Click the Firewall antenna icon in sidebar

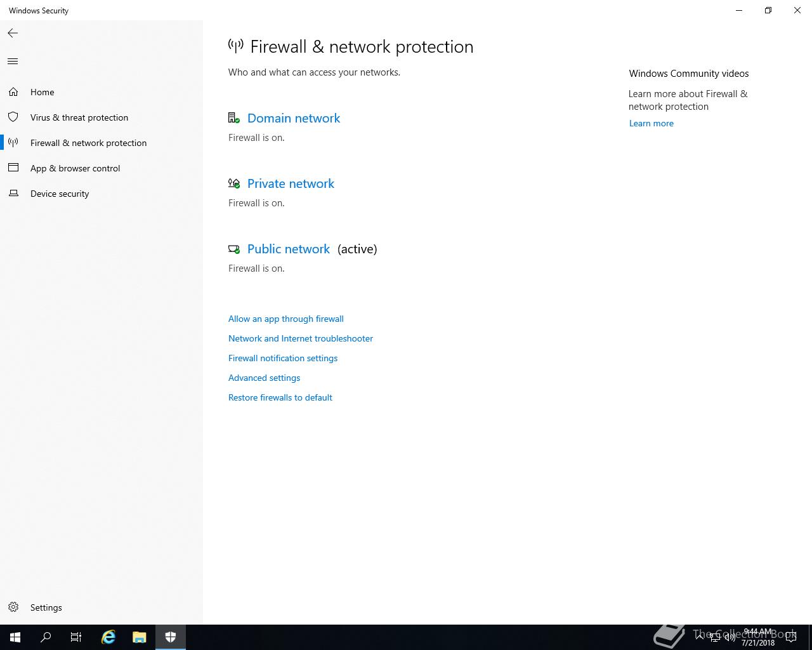[13, 143]
